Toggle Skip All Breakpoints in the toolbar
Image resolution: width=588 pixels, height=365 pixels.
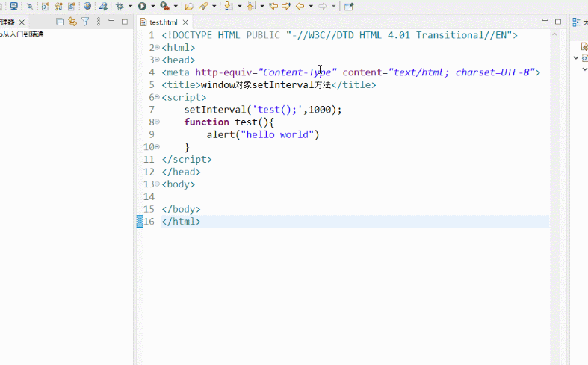coord(30,7)
